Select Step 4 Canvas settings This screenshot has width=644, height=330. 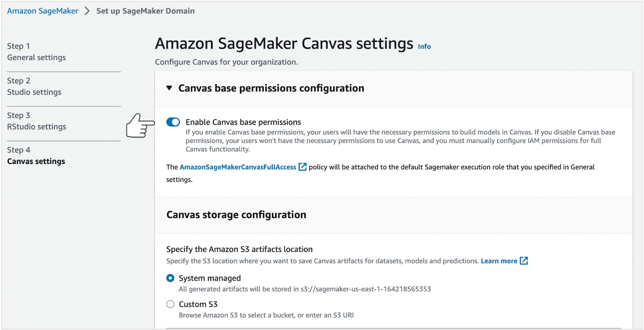pos(36,155)
